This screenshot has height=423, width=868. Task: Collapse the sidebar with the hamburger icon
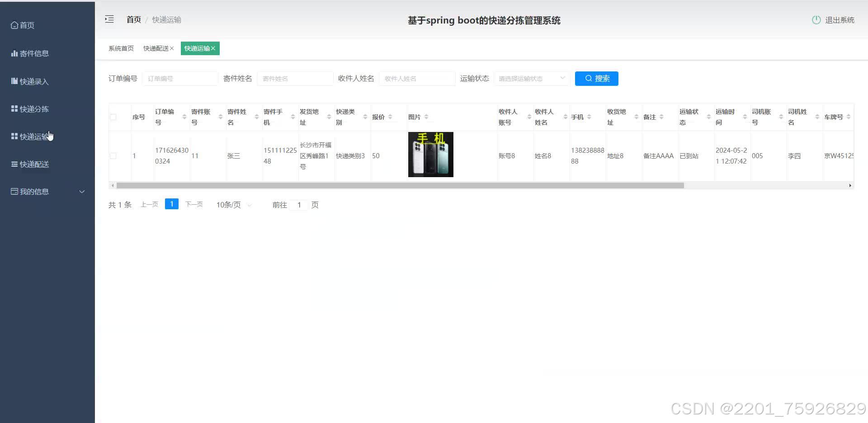[109, 19]
